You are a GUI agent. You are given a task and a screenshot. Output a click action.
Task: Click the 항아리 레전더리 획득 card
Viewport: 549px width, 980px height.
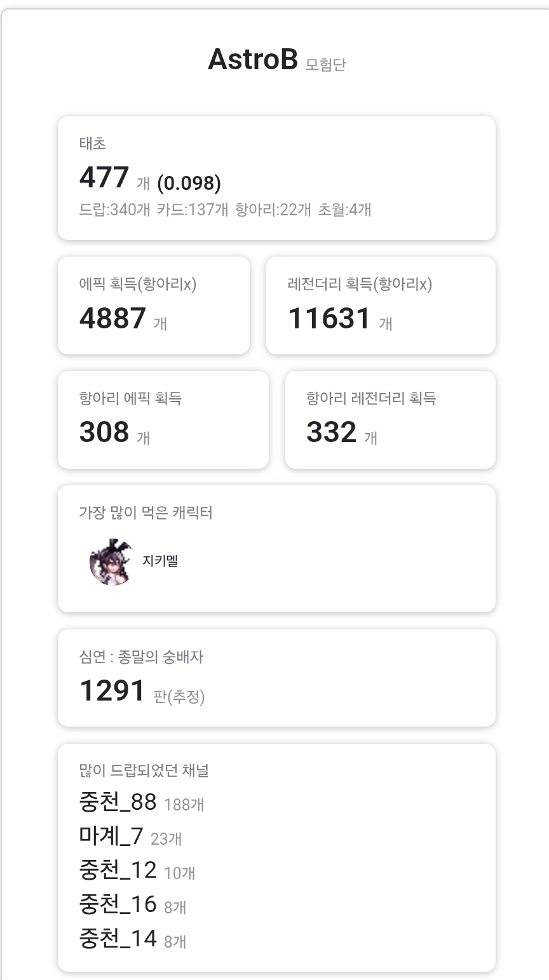tap(390, 420)
